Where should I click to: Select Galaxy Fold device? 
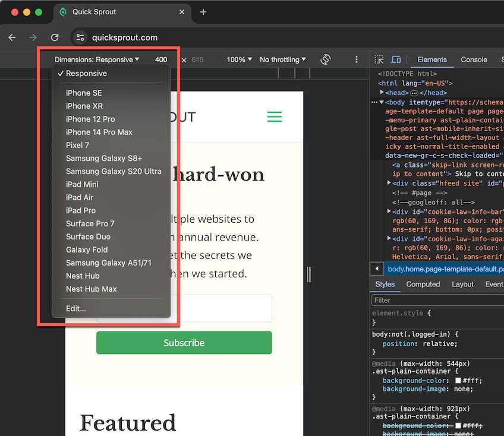point(111,249)
